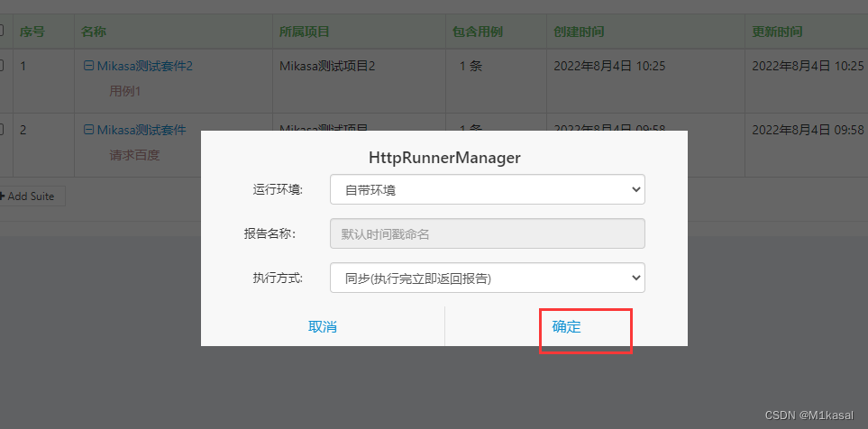868x429 pixels.
Task: Open the 执行方式 dropdown
Action: (487, 278)
